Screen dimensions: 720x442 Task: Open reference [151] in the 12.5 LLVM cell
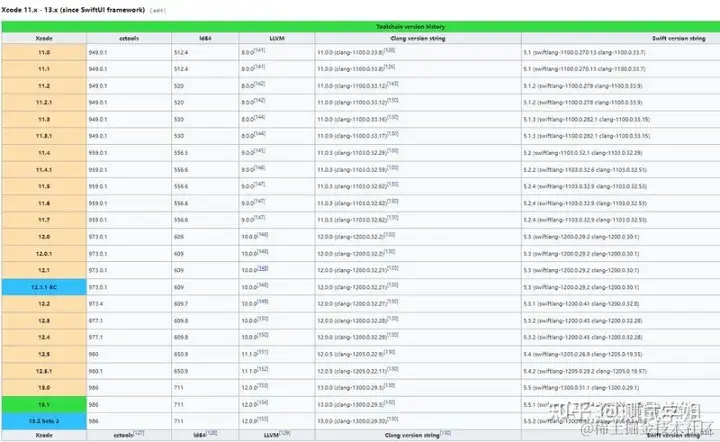[263, 352]
